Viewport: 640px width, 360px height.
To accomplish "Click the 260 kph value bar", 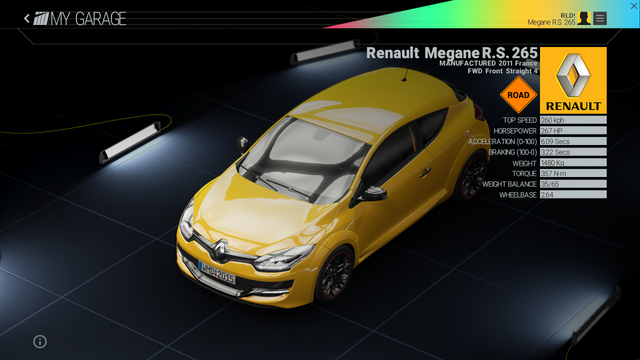I will (x=573, y=120).
